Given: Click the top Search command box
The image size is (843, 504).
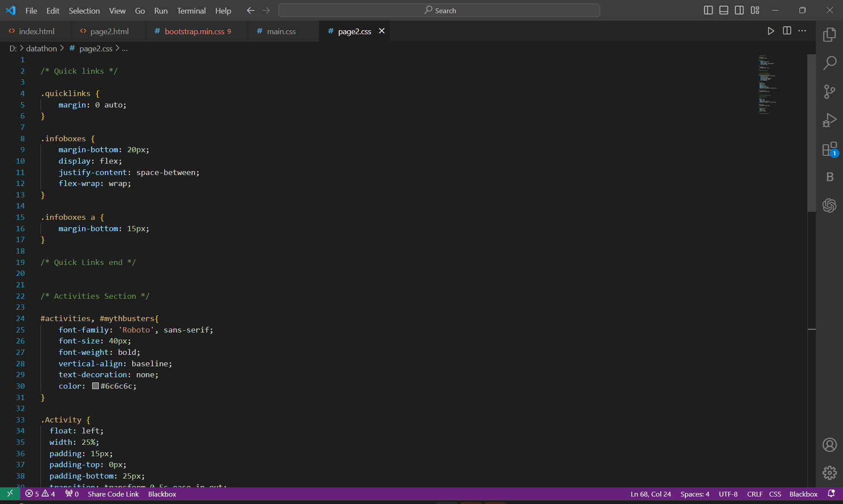Looking at the screenshot, I should tap(439, 11).
